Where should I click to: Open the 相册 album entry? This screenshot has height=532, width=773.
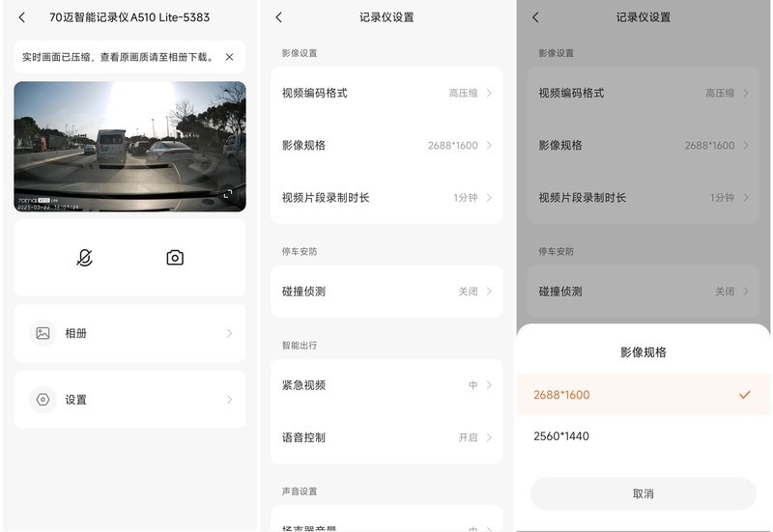tap(129, 333)
